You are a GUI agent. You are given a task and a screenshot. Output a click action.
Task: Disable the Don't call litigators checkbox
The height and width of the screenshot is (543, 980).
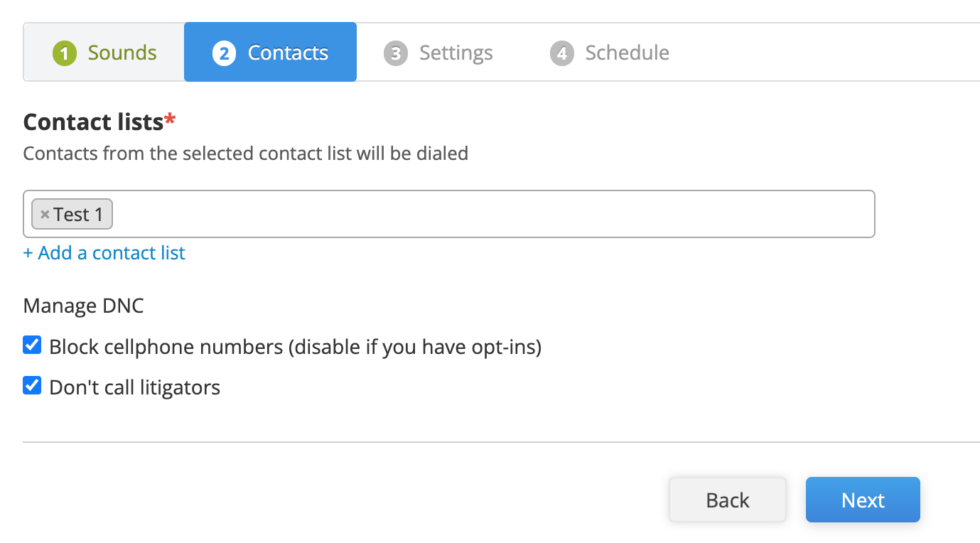(x=32, y=386)
